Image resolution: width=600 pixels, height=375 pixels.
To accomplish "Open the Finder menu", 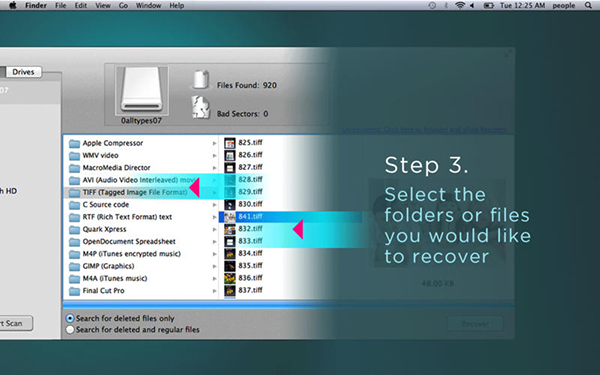I will 36,5.
